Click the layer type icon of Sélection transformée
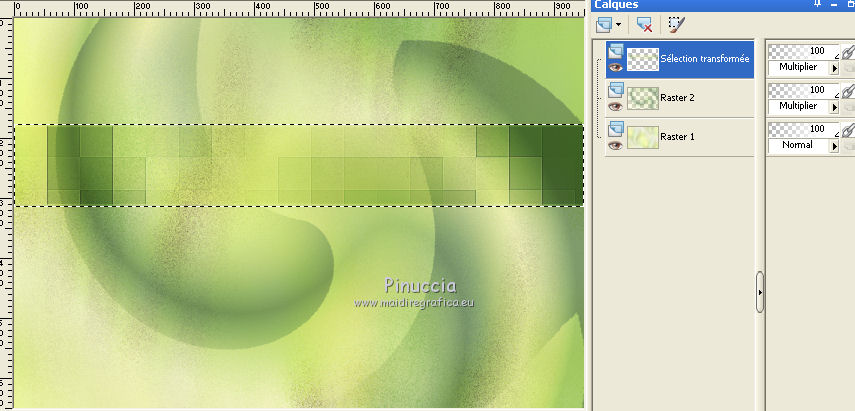 pyautogui.click(x=616, y=51)
